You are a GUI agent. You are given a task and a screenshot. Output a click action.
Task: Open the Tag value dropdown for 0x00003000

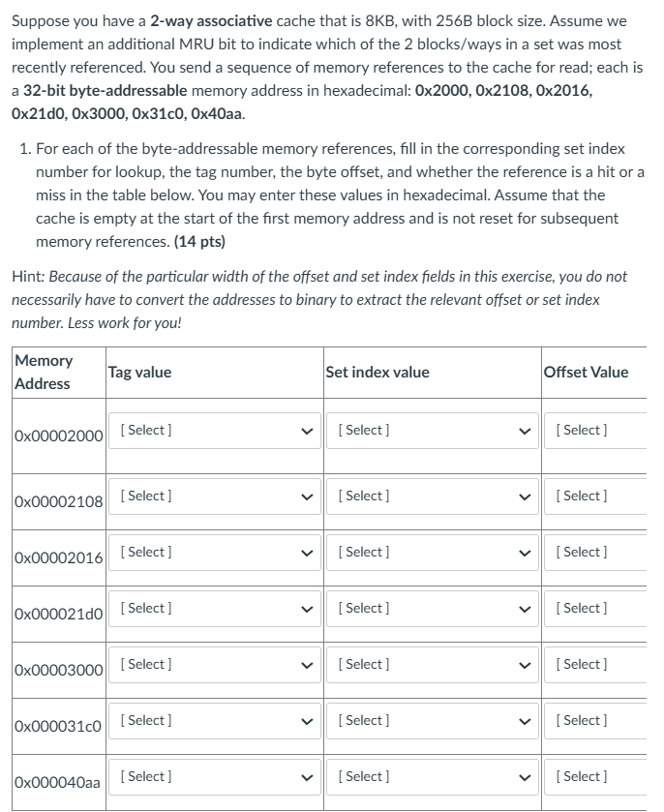[x=215, y=664]
